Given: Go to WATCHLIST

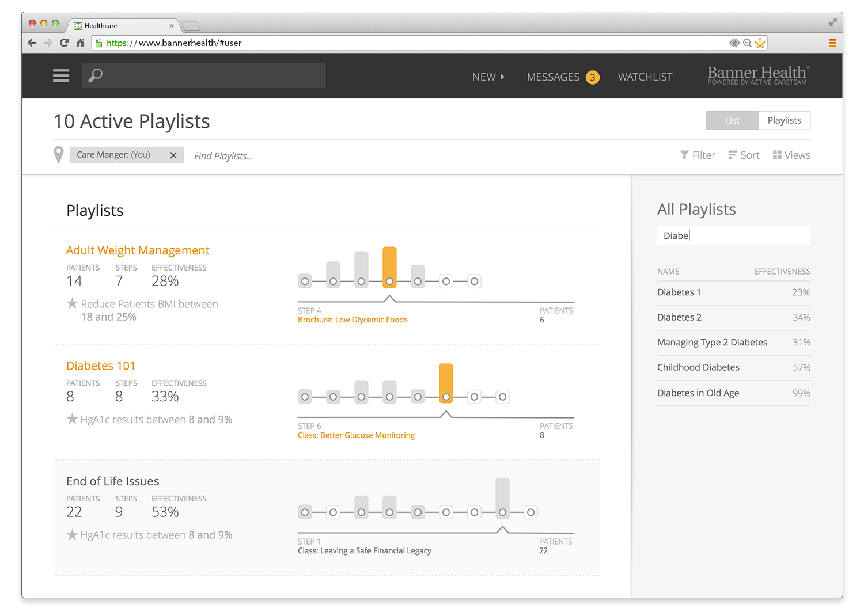Looking at the screenshot, I should 645,77.
